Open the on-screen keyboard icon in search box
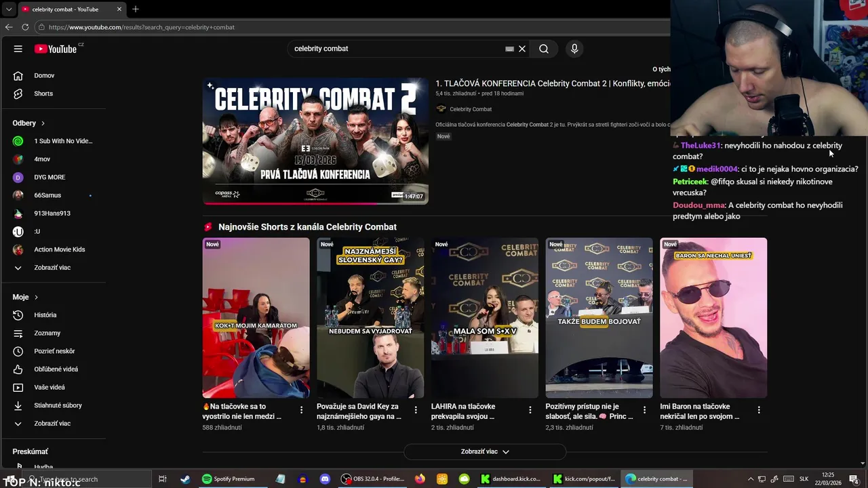Image resolution: width=868 pixels, height=488 pixels. tap(509, 49)
